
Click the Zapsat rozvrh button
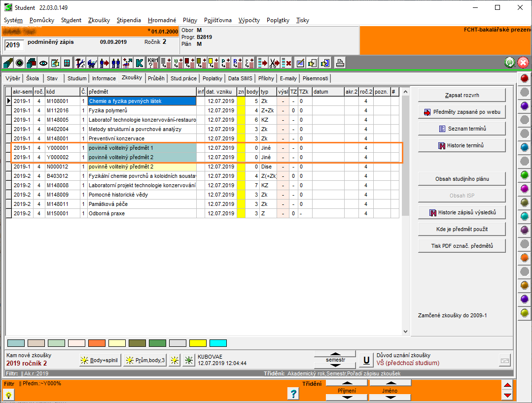click(461, 95)
